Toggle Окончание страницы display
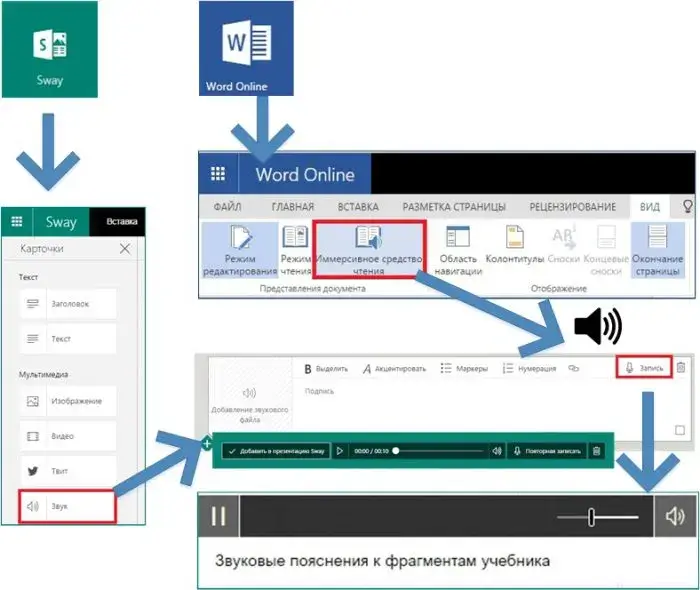Viewport: 700px width, 590px height. coord(658,250)
